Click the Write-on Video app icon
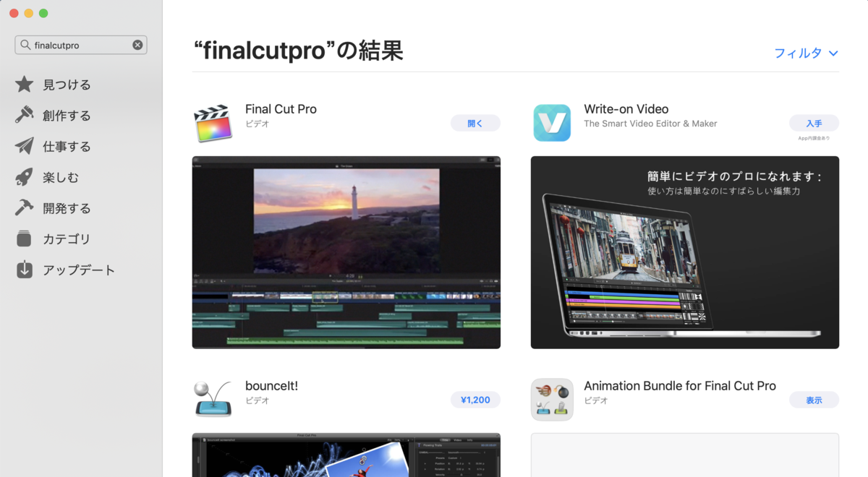The width and height of the screenshot is (868, 477). [552, 122]
